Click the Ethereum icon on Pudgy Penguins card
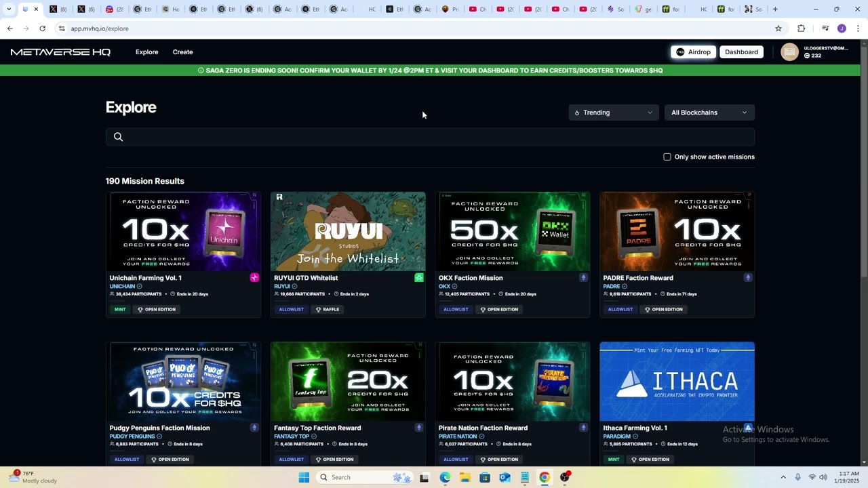This screenshot has width=868, height=488. pyautogui.click(x=254, y=428)
